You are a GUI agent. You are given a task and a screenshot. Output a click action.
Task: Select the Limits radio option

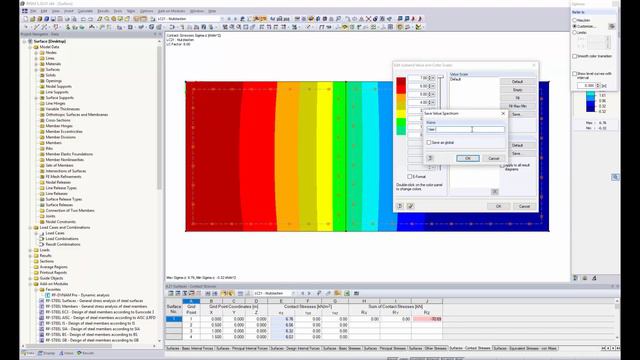click(575, 32)
